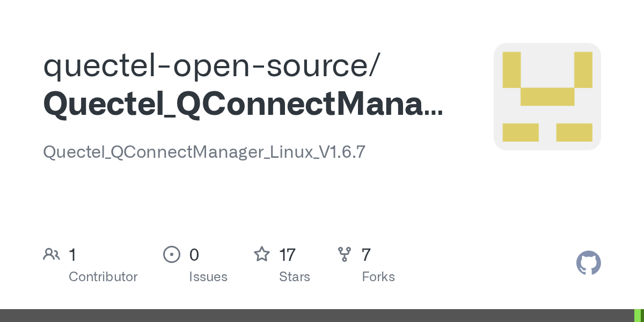Open the quectel-open-source owner name
Image resolution: width=644 pixels, height=322 pixels.
coord(212,65)
